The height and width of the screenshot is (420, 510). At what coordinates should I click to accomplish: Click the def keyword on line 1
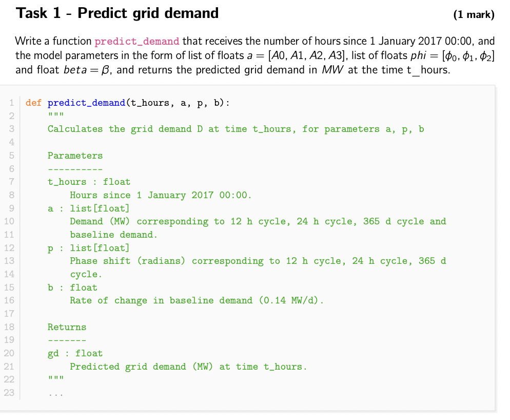[x=33, y=103]
